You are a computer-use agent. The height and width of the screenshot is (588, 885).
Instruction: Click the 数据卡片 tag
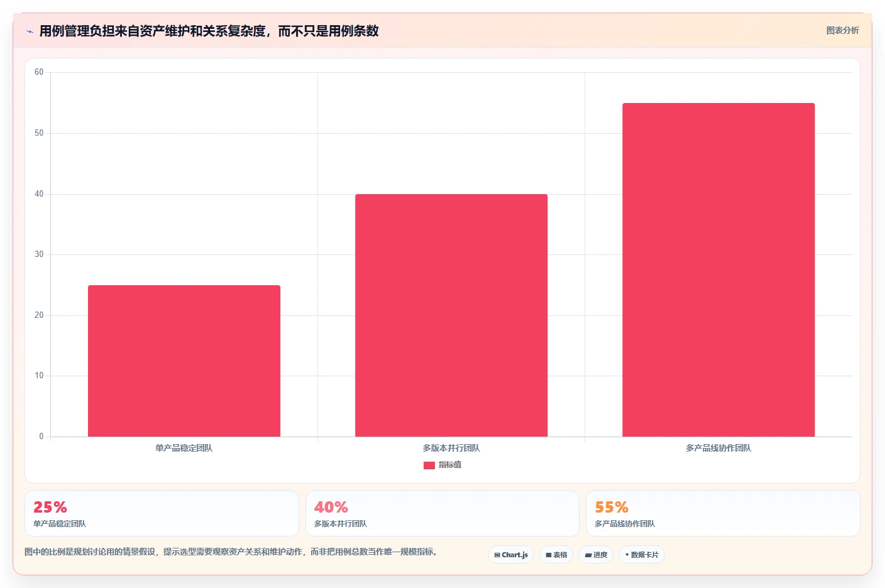642,555
